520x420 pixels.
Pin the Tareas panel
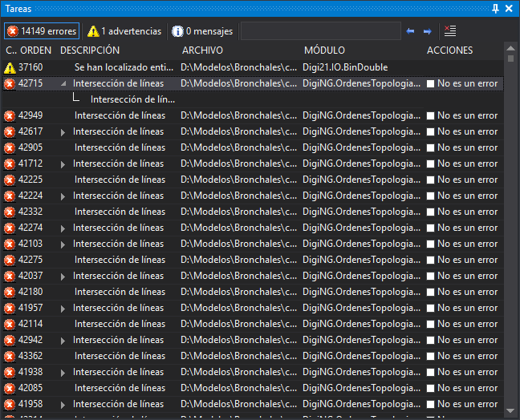tap(495, 9)
